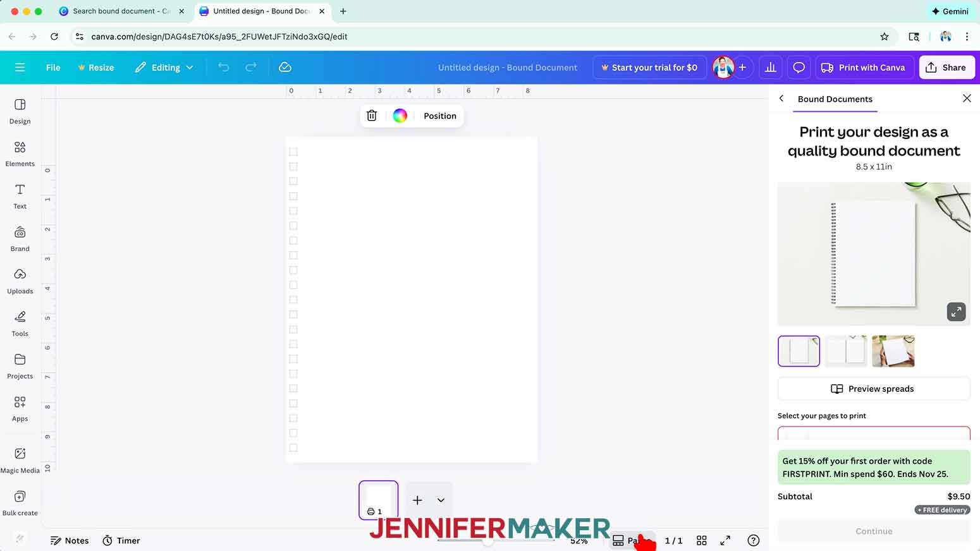Click the Share button

pyautogui.click(x=946, y=68)
